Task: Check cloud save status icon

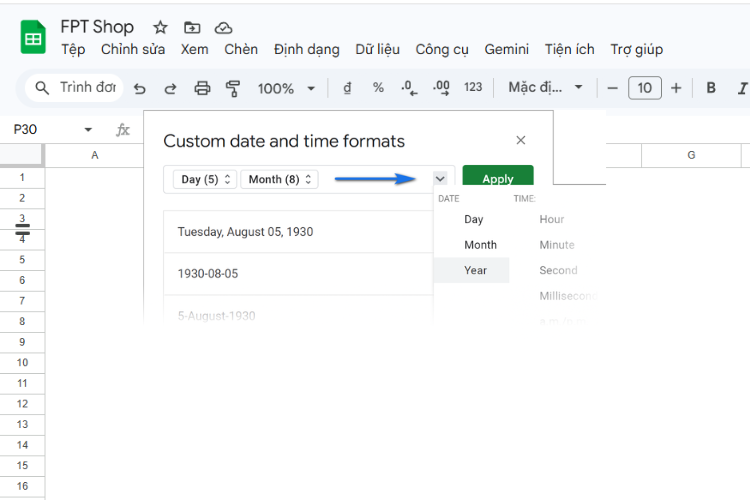Action: 223,28
